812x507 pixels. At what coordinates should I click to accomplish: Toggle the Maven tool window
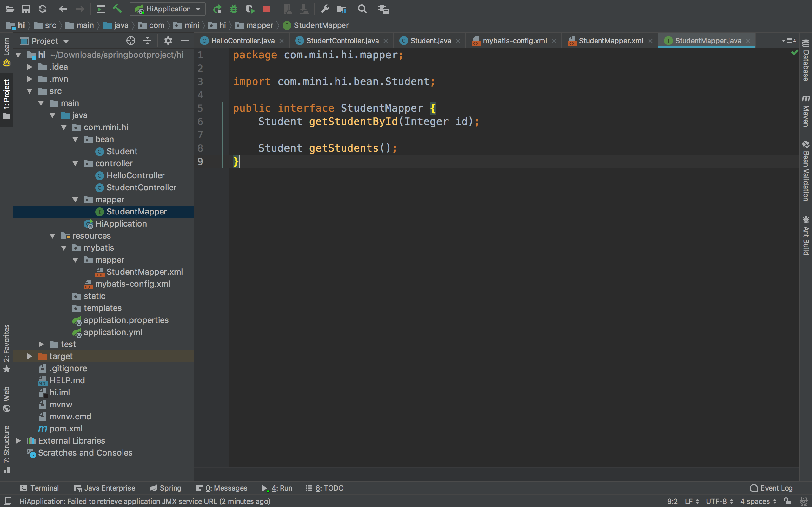806,111
